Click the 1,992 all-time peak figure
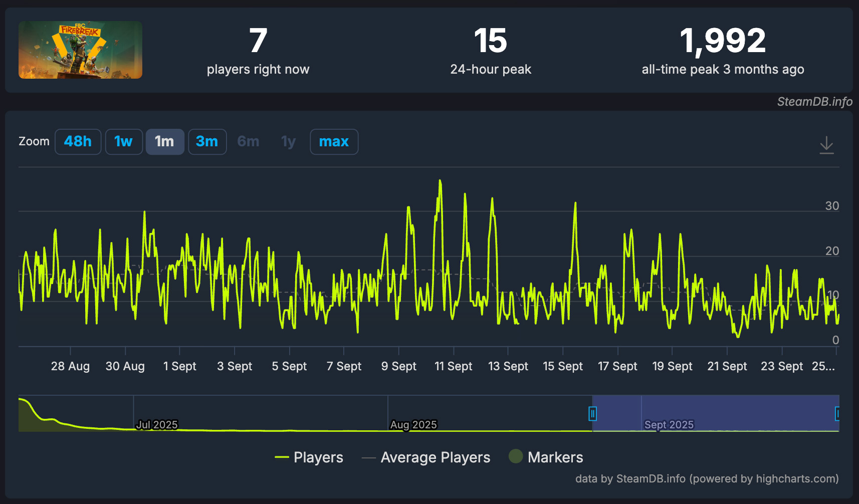The image size is (859, 504). pos(723,41)
